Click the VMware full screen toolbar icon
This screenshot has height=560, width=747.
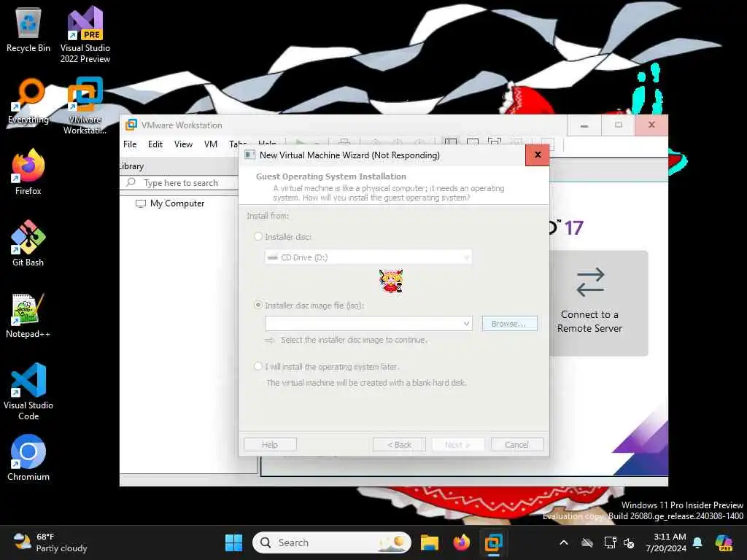pyautogui.click(x=495, y=142)
